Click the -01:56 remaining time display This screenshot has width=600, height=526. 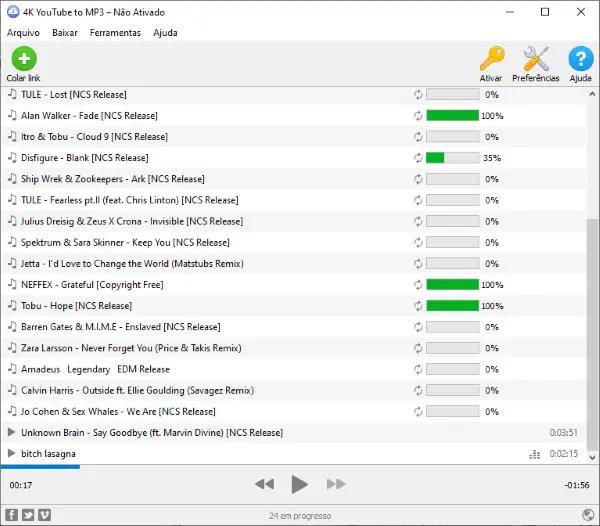(x=577, y=485)
